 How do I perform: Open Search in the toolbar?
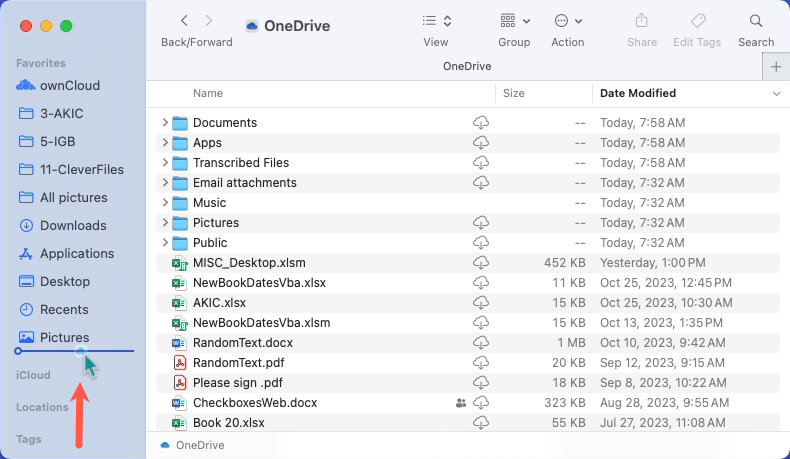point(756,21)
